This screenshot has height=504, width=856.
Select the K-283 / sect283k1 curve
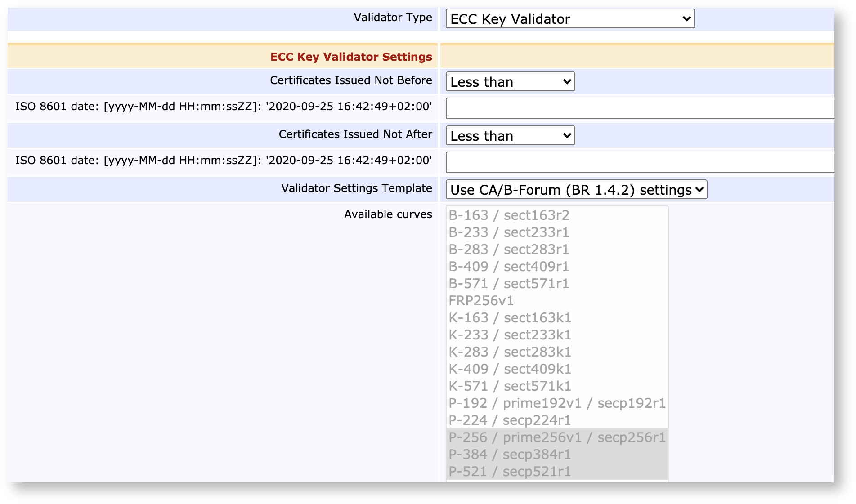tap(510, 352)
